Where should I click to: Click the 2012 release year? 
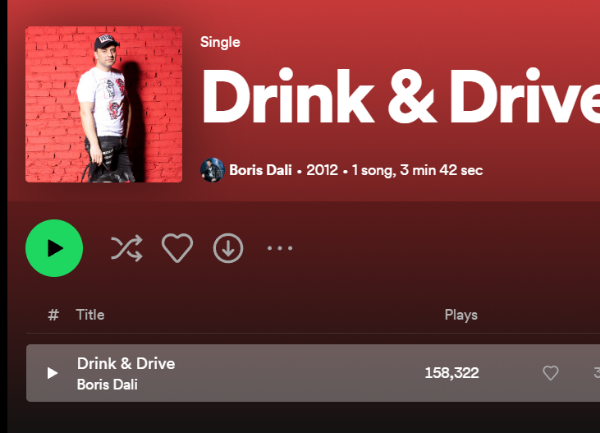322,170
